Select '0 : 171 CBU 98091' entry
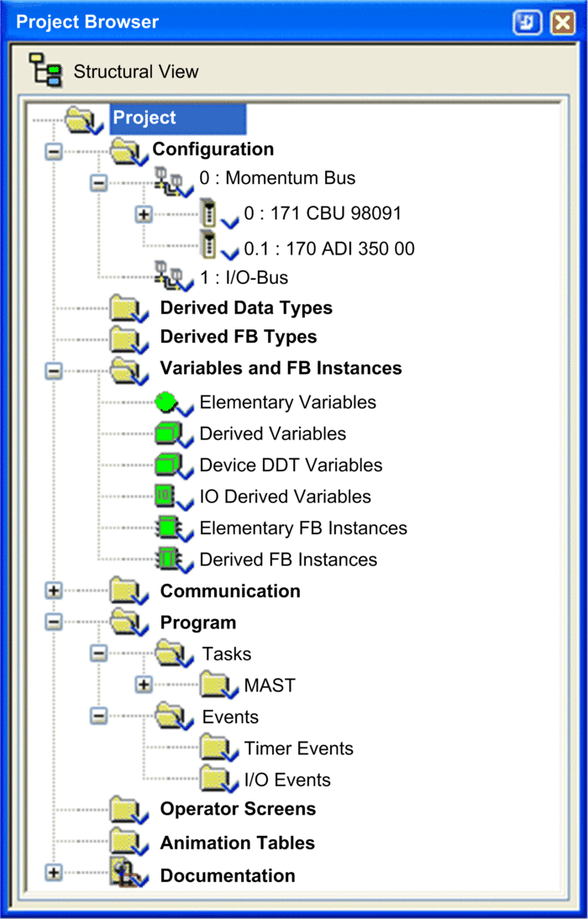 point(323,213)
